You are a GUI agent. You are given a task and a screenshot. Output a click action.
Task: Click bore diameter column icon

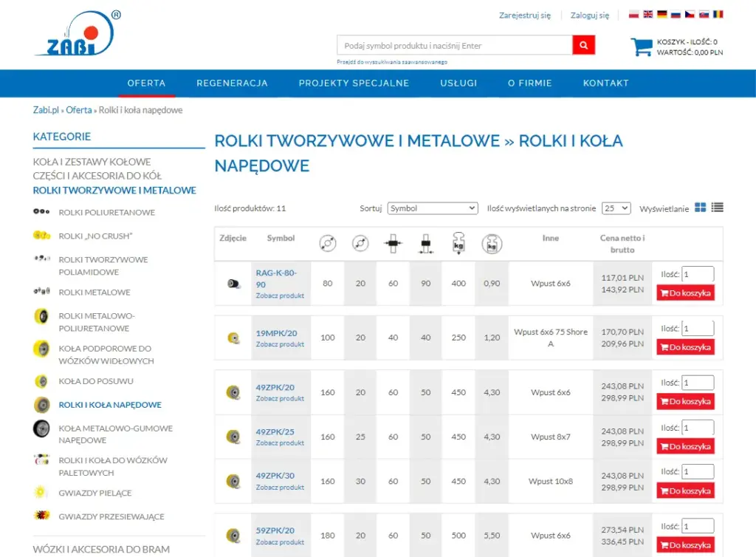pos(360,243)
